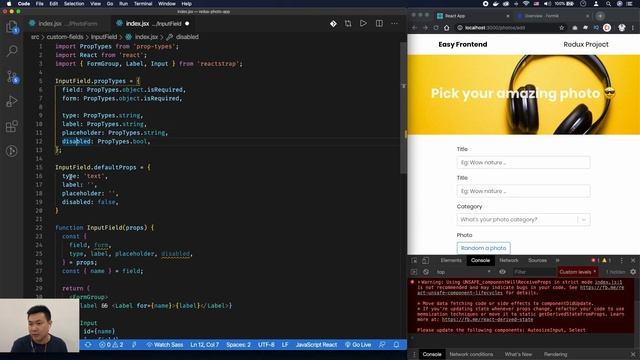Click the Easy Frontend logo link
The height and width of the screenshot is (360, 640).
click(462, 44)
